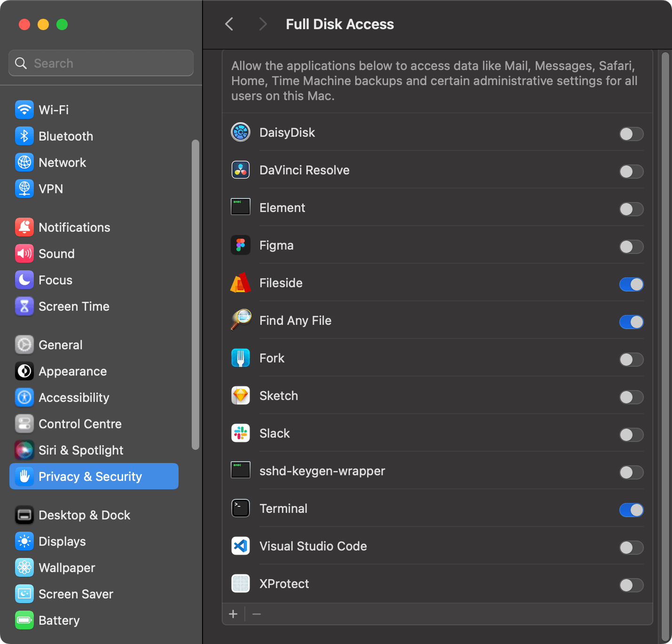The width and height of the screenshot is (672, 644).
Task: Click the Find Any File magnifier icon
Action: tap(240, 320)
